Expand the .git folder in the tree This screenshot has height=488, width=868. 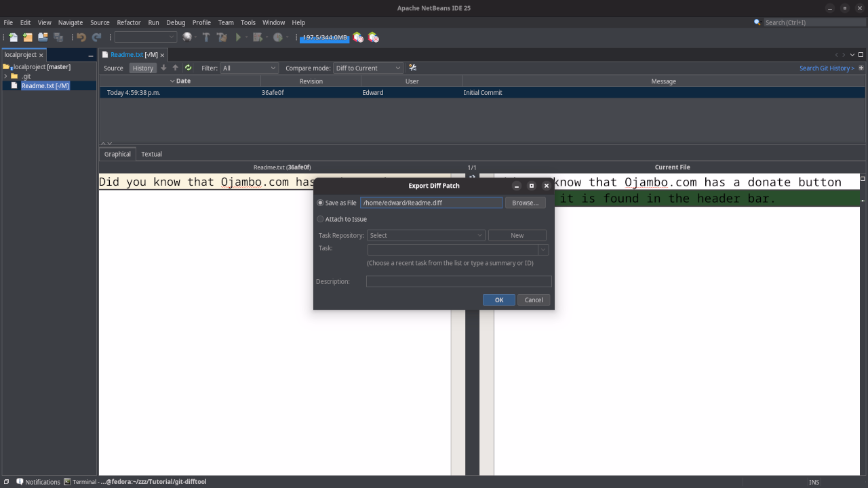pos(5,76)
